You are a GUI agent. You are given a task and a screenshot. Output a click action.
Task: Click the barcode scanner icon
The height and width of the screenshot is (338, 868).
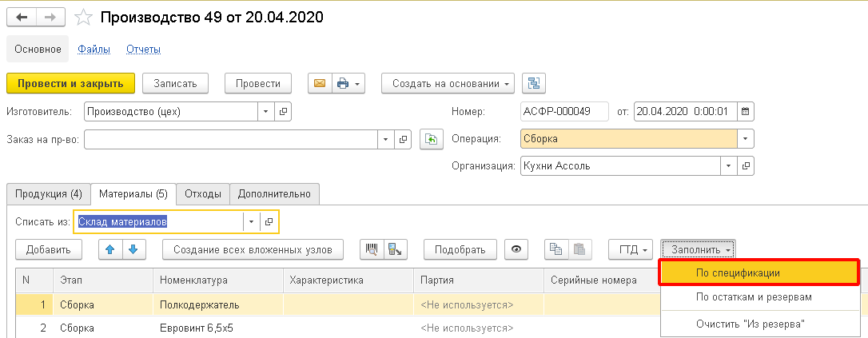(x=372, y=249)
